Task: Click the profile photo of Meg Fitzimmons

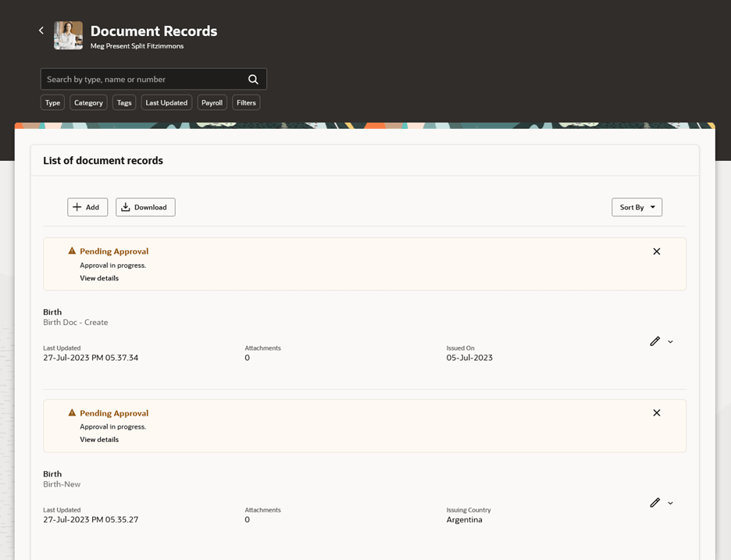Action: [x=68, y=35]
